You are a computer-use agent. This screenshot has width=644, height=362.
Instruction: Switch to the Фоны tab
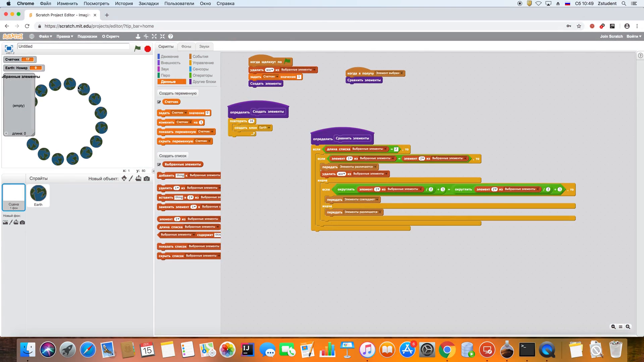pos(186,47)
